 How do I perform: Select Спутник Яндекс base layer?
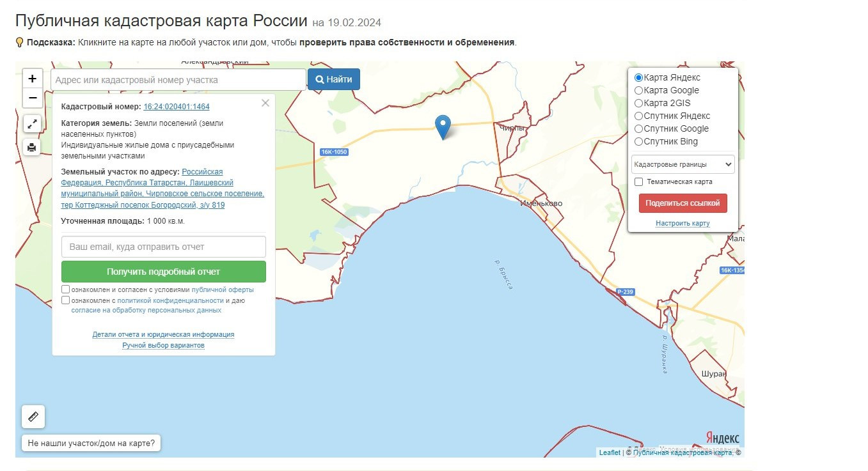(638, 116)
